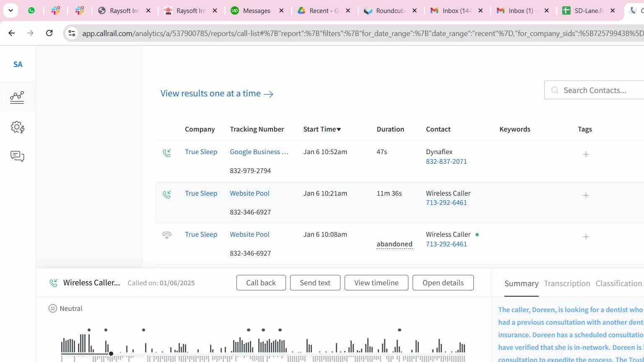Click the audio waveform playhead knob

pyautogui.click(x=111, y=354)
